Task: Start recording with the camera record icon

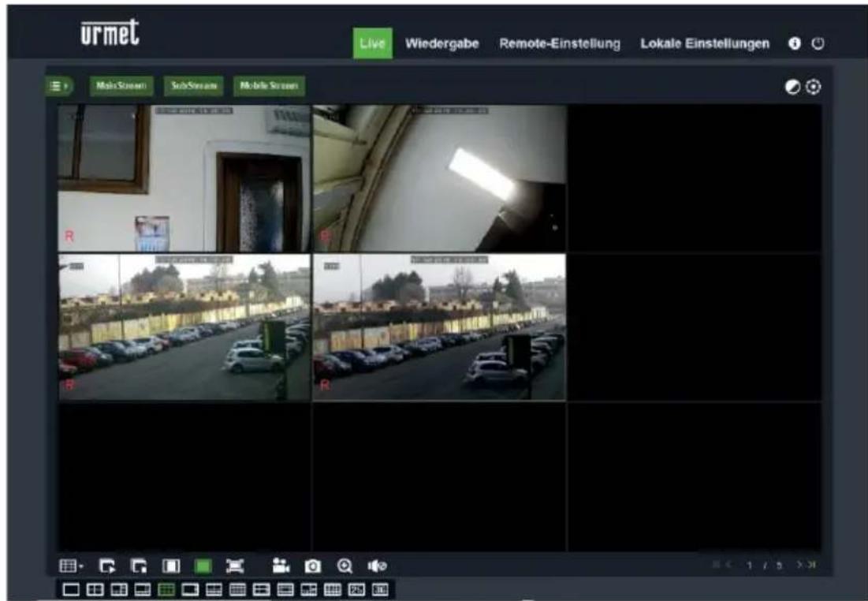Action: coord(280,565)
